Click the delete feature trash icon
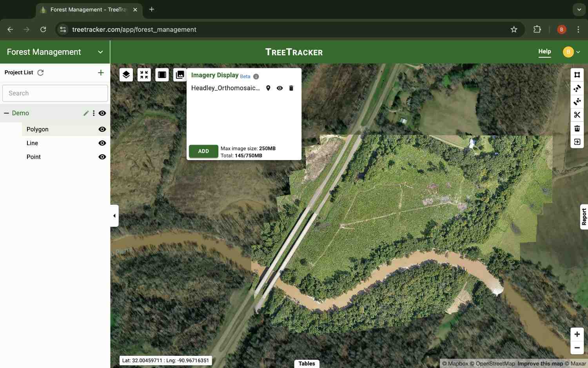 [577, 128]
